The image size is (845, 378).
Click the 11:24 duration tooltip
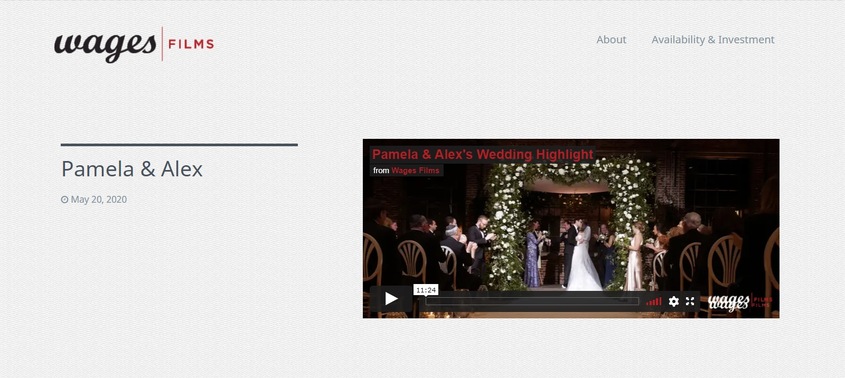[x=426, y=290]
